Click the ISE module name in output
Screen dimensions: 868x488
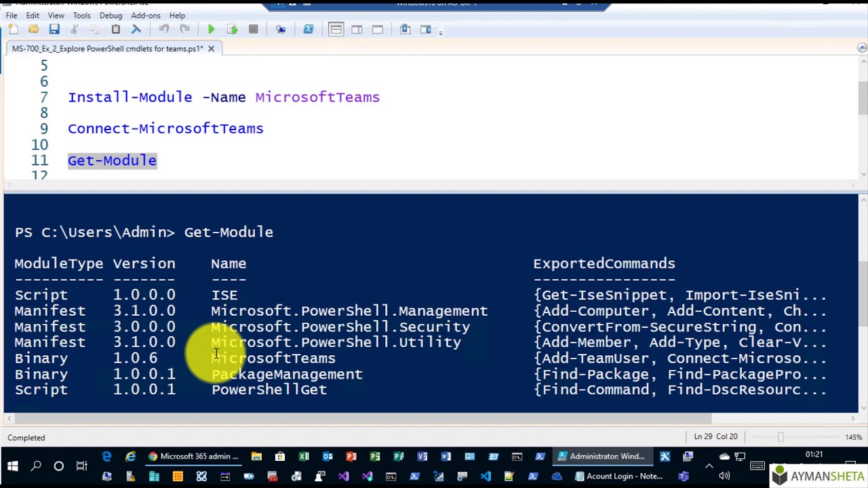click(224, 296)
